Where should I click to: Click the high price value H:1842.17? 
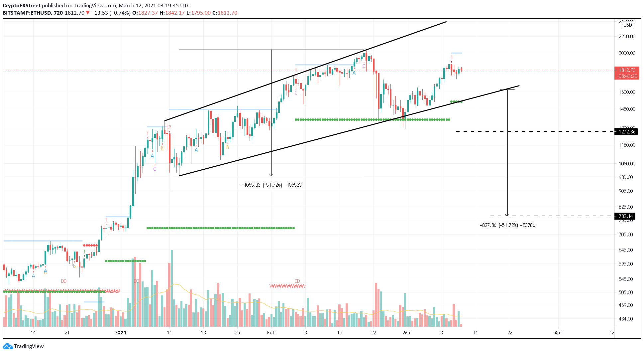(172, 13)
